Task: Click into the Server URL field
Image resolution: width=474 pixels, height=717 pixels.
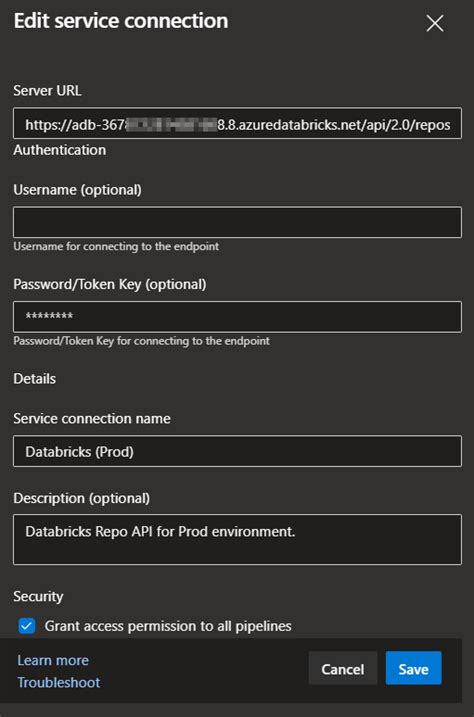Action: pyautogui.click(x=237, y=123)
